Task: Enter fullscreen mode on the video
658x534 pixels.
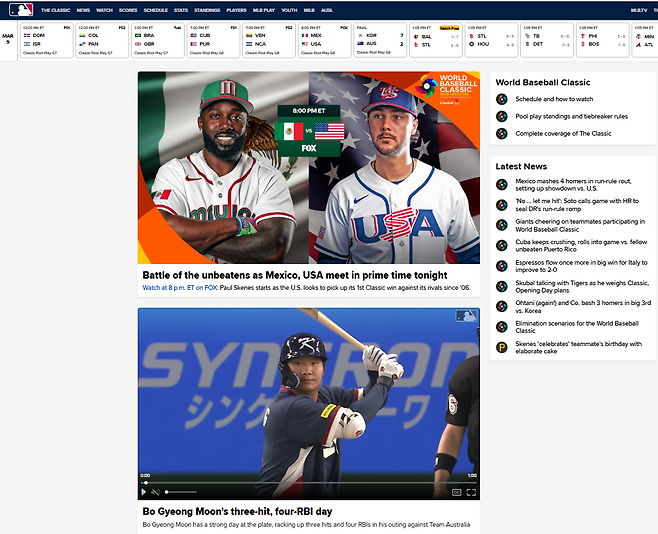Action: click(471, 492)
